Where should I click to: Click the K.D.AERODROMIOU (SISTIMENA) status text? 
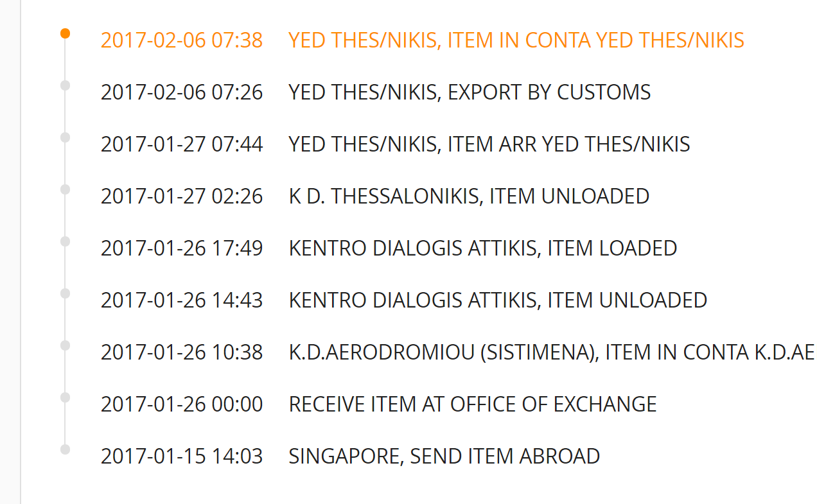click(551, 352)
